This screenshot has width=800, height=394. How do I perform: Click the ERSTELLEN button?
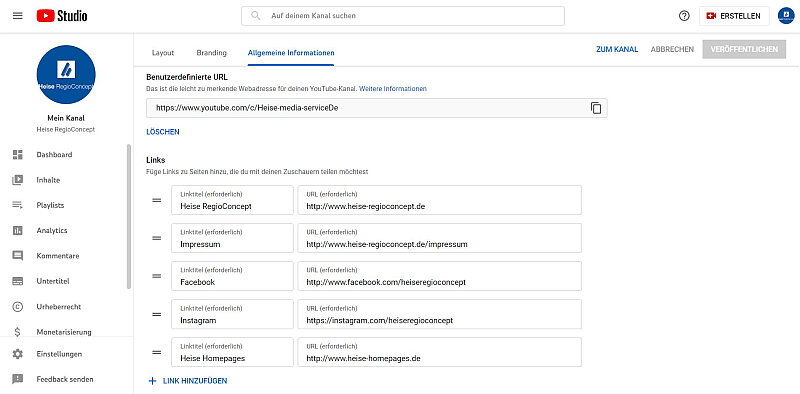(735, 16)
